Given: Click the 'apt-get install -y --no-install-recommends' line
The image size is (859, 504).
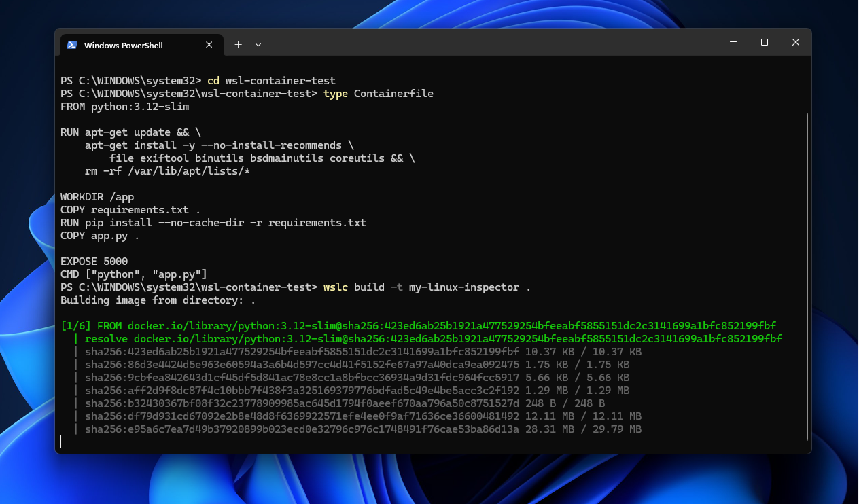Looking at the screenshot, I should (x=220, y=145).
